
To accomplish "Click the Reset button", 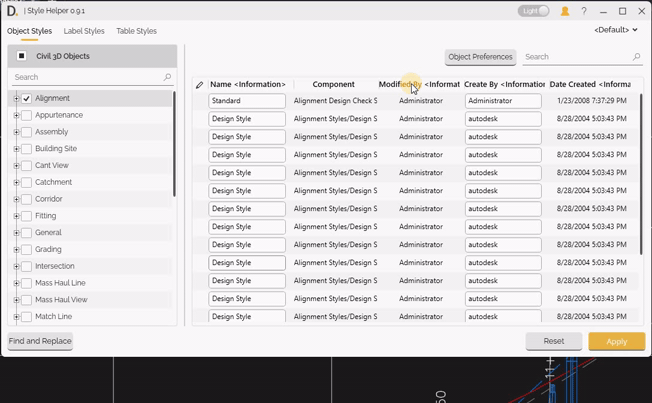I will (554, 341).
